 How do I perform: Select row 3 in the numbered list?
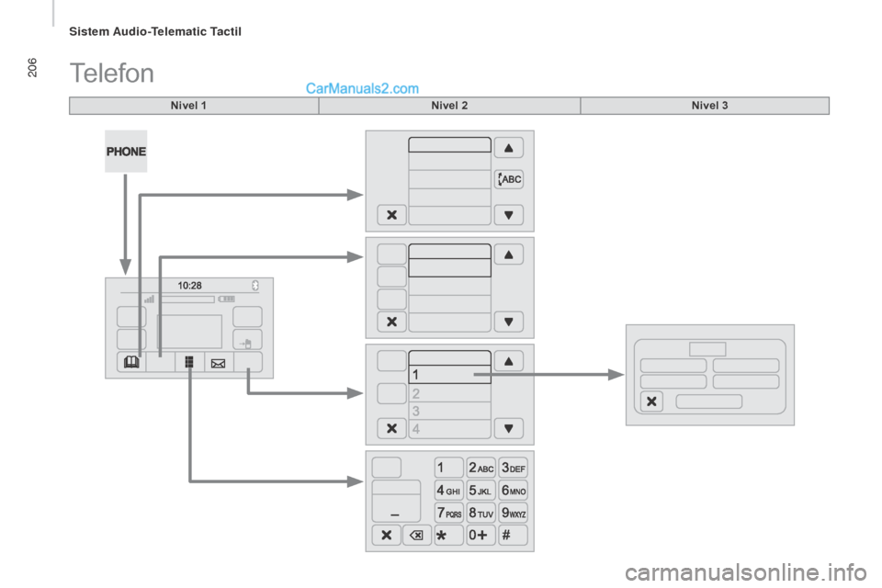coord(449,411)
